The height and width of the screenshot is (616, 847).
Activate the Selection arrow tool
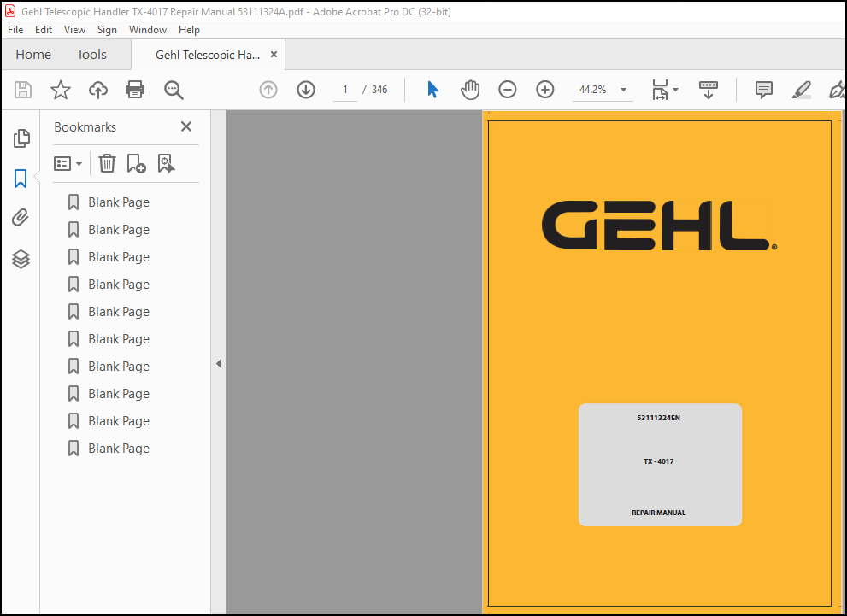(x=432, y=90)
